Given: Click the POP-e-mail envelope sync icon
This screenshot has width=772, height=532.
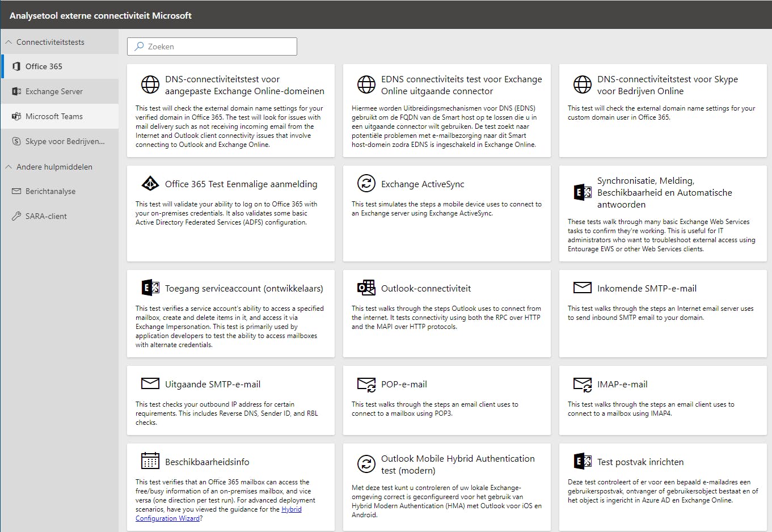Looking at the screenshot, I should 366,385.
